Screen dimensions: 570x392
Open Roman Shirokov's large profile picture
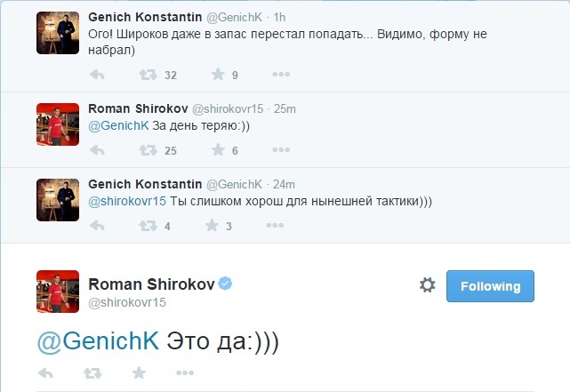(x=59, y=292)
